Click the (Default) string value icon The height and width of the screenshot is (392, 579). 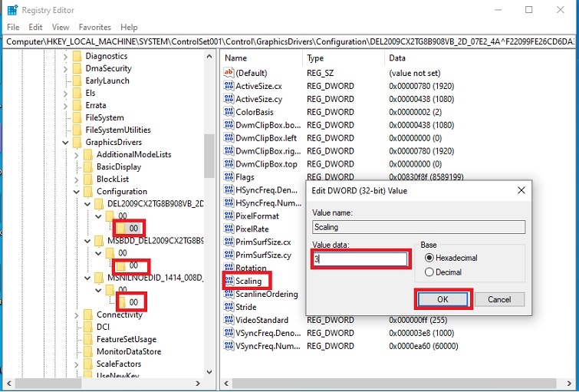(x=229, y=72)
